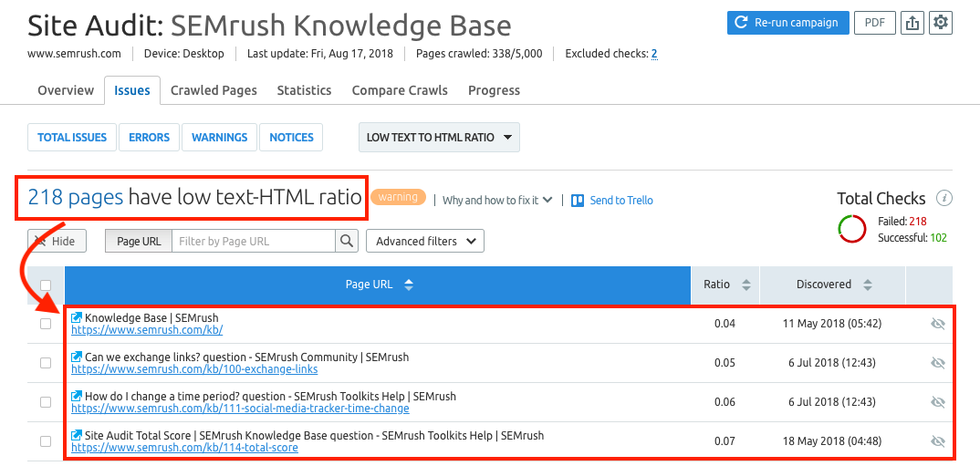Click the Trello icon beside Send to Trello
The image size is (980, 466).
click(x=579, y=201)
